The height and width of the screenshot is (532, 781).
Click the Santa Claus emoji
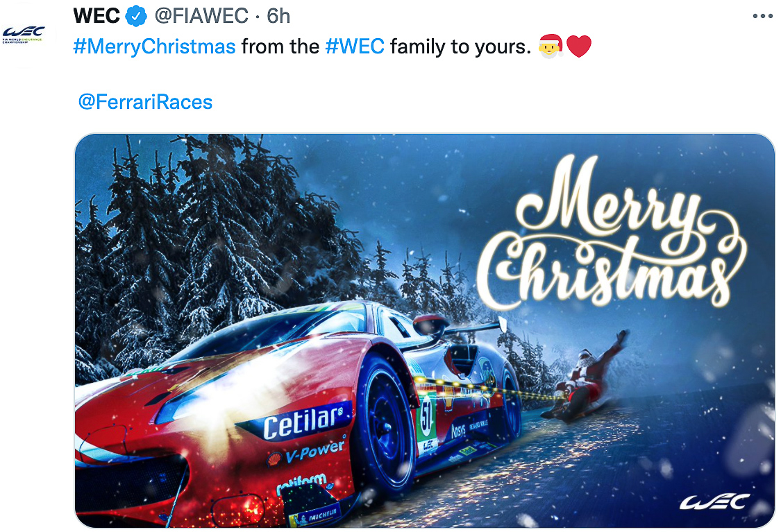coord(551,46)
